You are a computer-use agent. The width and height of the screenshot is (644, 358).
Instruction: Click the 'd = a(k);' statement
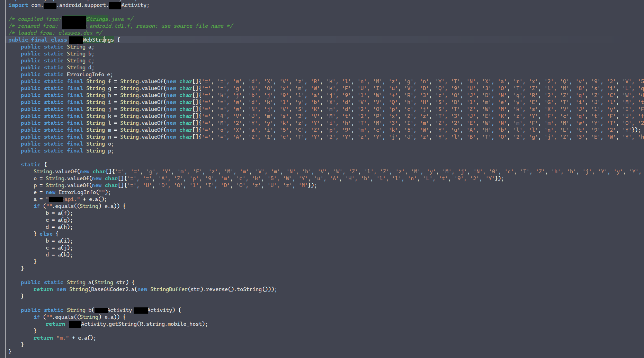(x=59, y=255)
